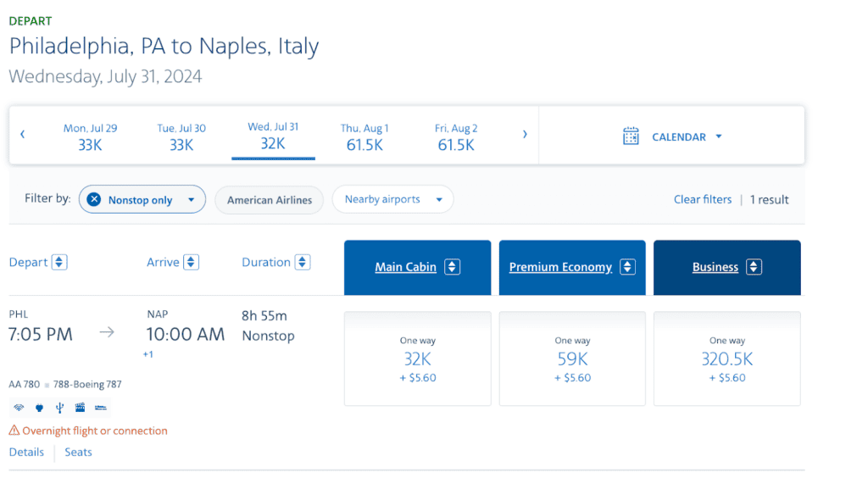
Task: Click the USB port amenity icon
Action: coord(59,408)
